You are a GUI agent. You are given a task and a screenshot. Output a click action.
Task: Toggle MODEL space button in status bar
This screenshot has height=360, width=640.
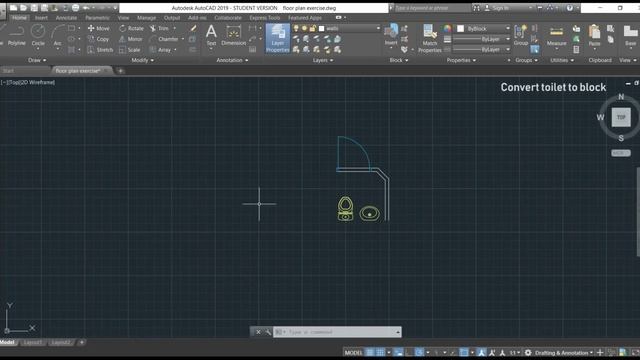(353, 353)
